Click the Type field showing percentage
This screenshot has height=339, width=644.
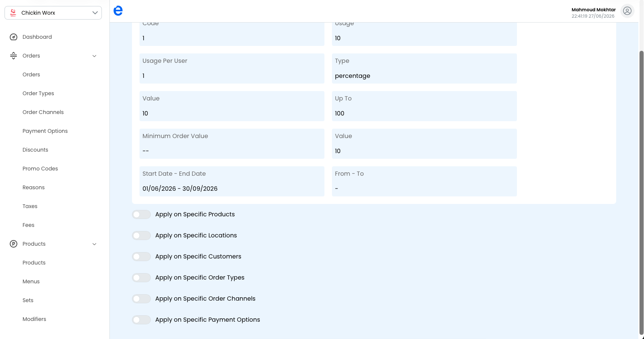click(x=424, y=68)
